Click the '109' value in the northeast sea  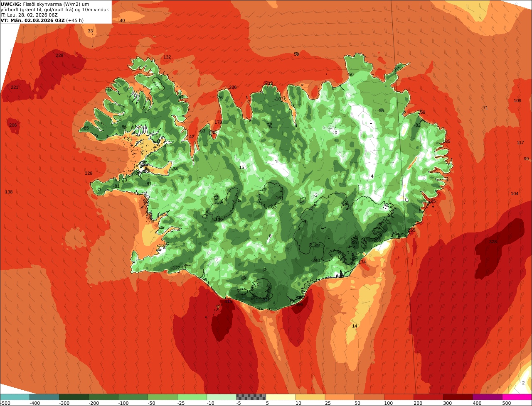pyautogui.click(x=517, y=100)
